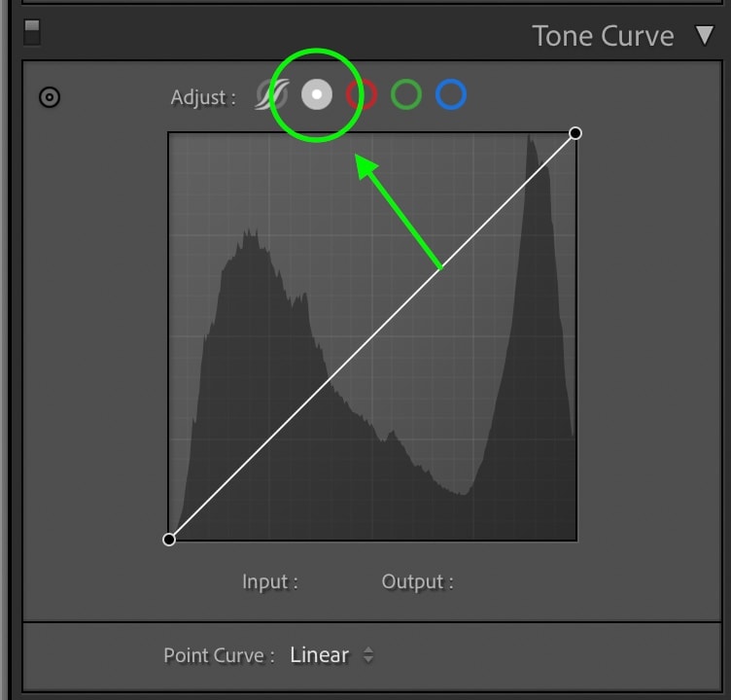Select the Parametric Curve adjust icon
The height and width of the screenshot is (700, 731).
[x=272, y=94]
